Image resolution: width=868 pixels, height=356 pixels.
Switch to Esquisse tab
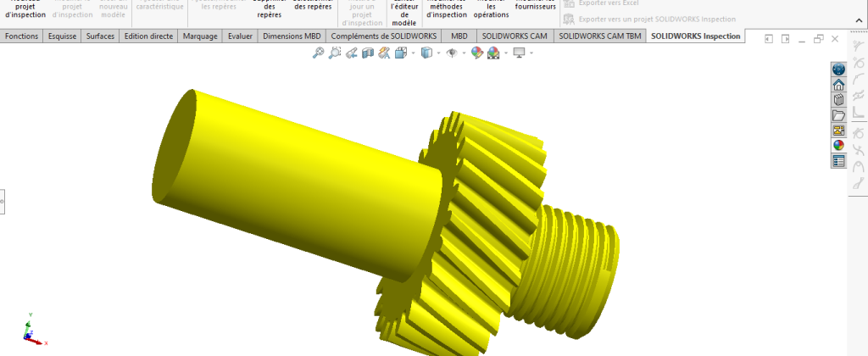[62, 36]
